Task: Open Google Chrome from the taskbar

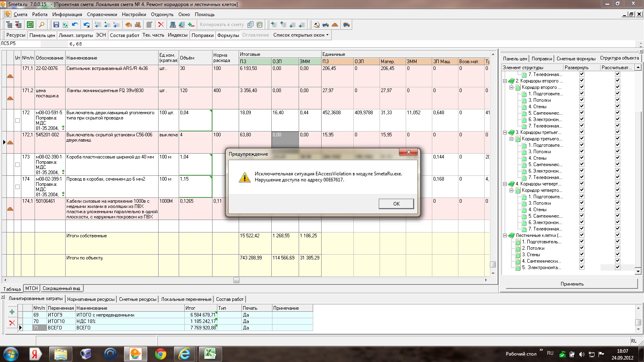Action: (160, 354)
